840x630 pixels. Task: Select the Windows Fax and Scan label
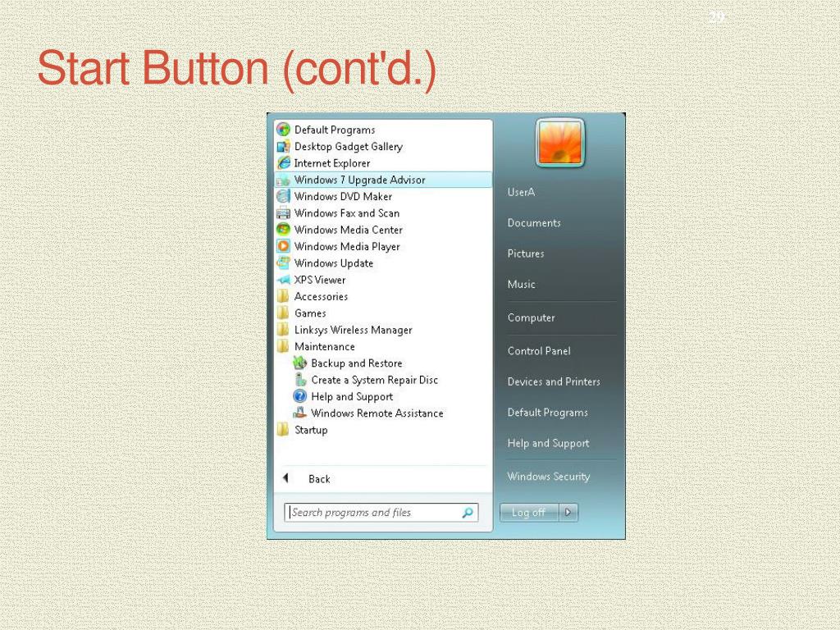coord(347,213)
